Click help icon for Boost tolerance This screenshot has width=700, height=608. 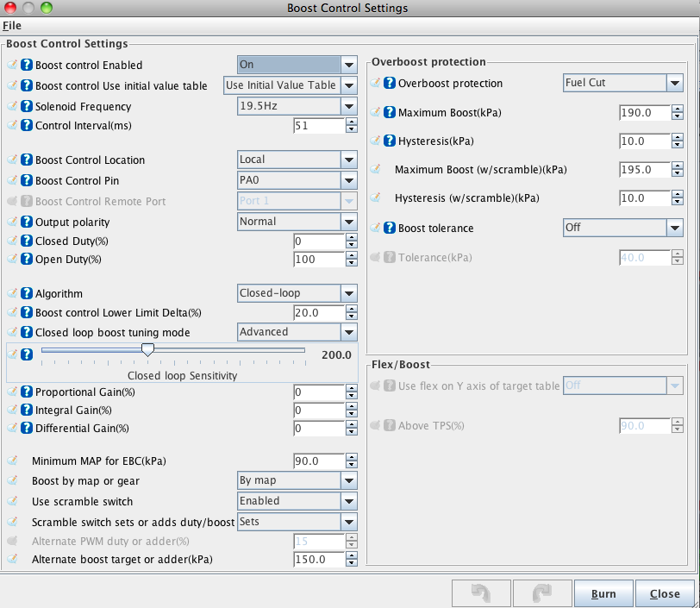[x=389, y=229]
